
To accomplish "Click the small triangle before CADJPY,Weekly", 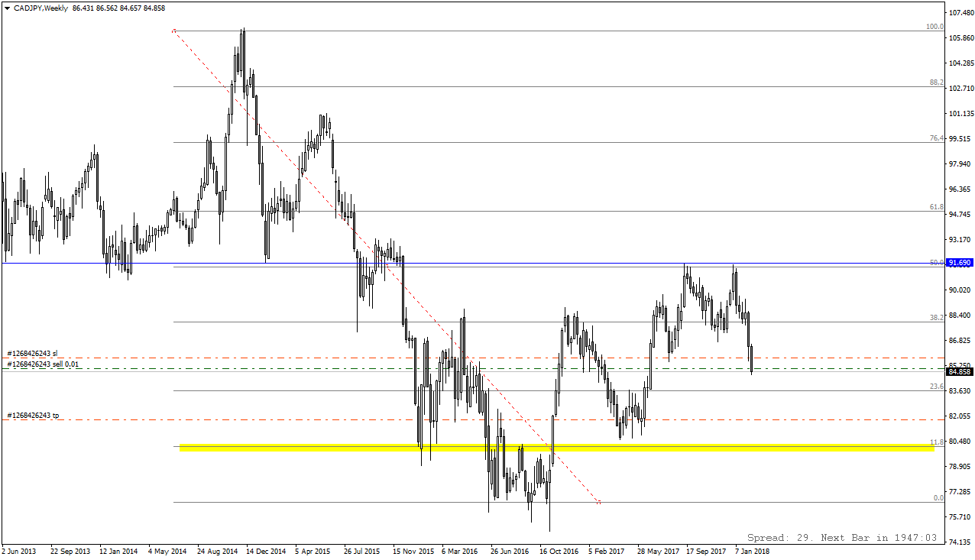I will (7, 8).
